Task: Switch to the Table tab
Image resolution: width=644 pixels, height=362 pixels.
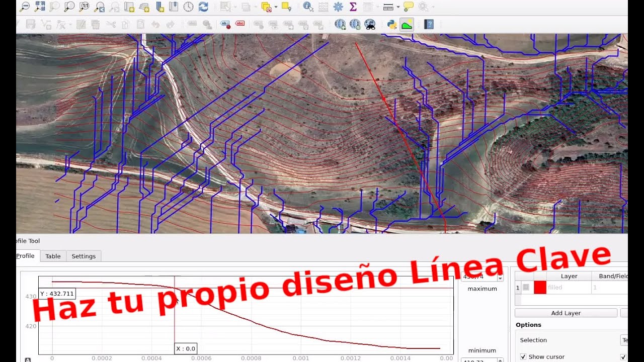Action: click(x=53, y=256)
